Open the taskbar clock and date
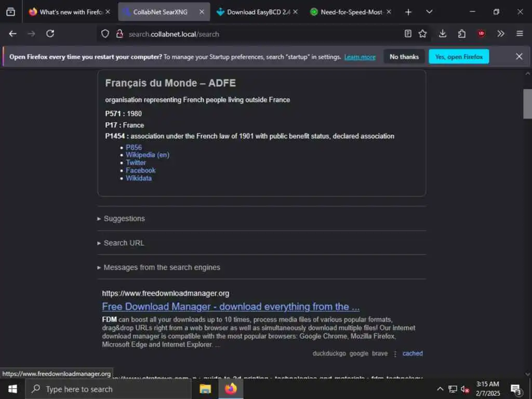 coord(487,389)
